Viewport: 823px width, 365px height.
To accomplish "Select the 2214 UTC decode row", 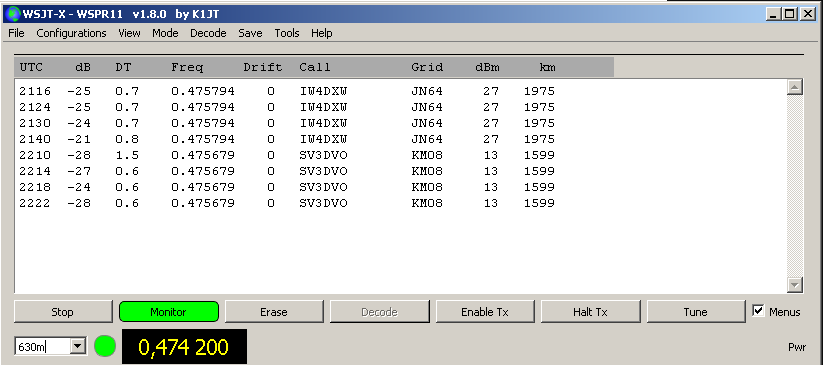I will [x=287, y=171].
